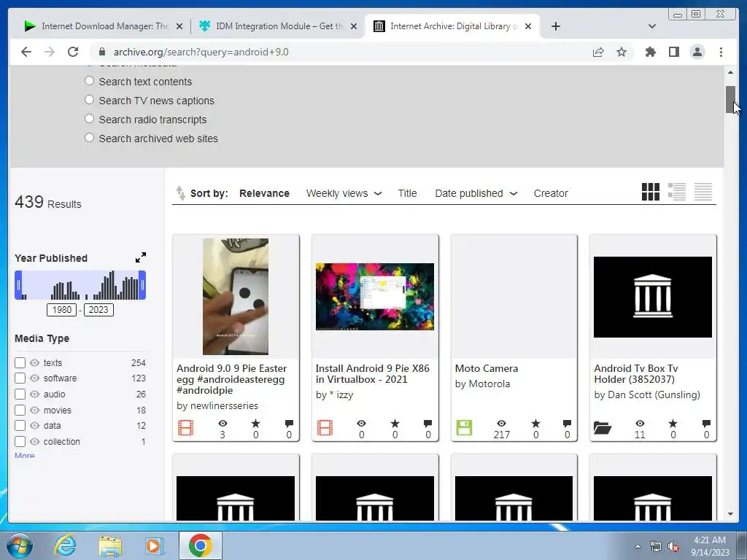Screen dimensions: 747x560
Task: Open the Chrome three-dot menu
Action: tap(721, 52)
